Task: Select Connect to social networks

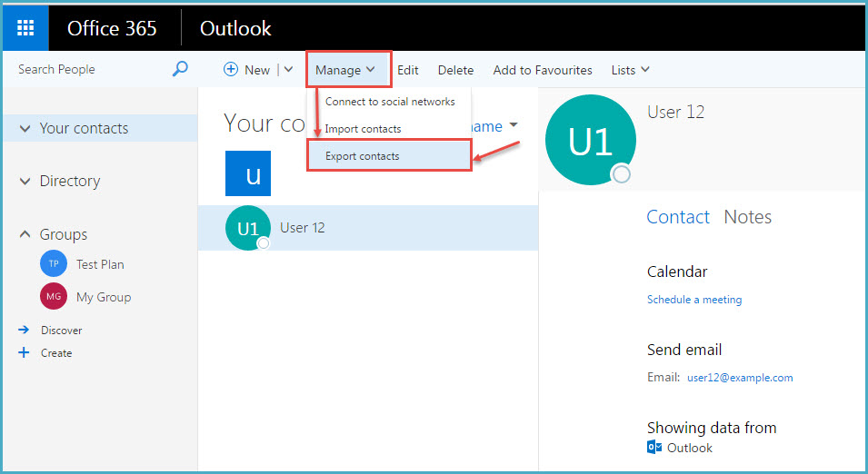Action: 390,102
